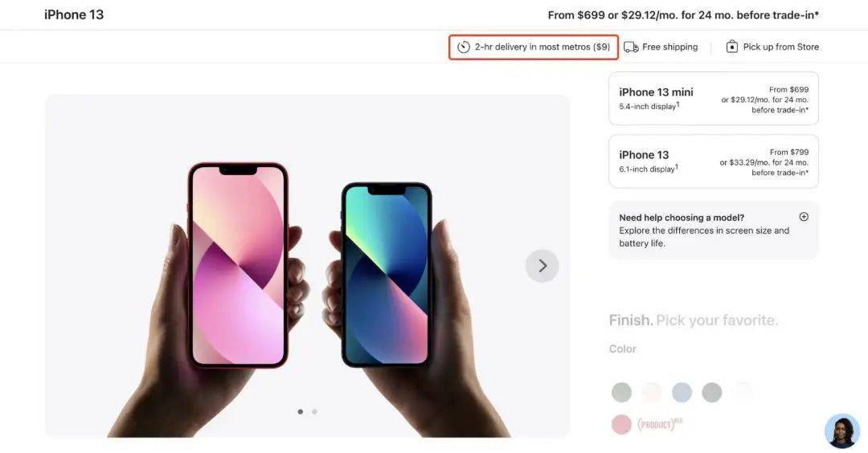Select the first gray-green color swatch

(x=621, y=392)
